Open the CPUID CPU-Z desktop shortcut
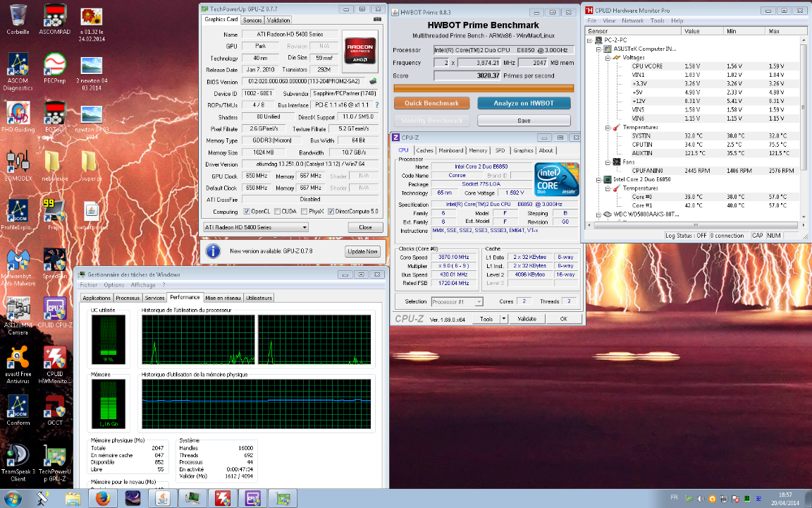812x508 pixels. tap(54, 312)
